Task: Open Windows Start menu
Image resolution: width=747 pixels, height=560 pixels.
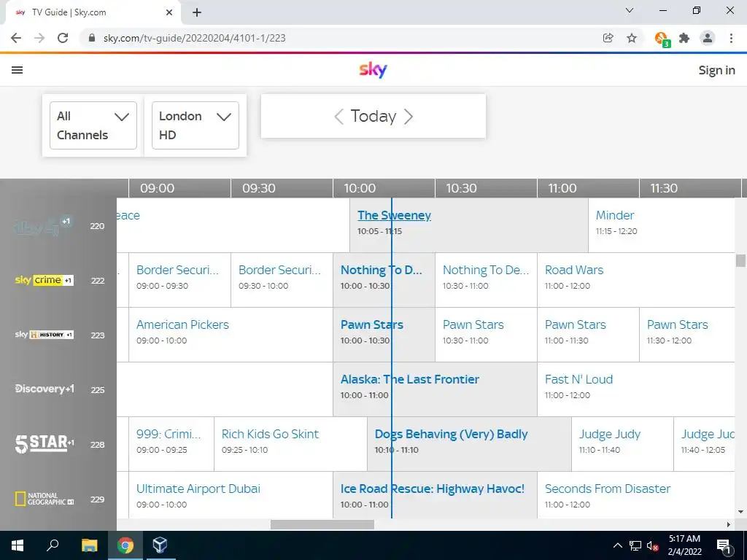Action: coord(18,545)
